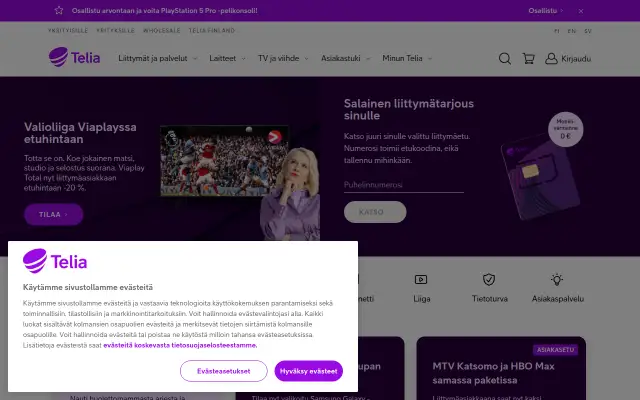Go to Telia home via header logo
Screen dimensions: 640x400
[74, 57]
